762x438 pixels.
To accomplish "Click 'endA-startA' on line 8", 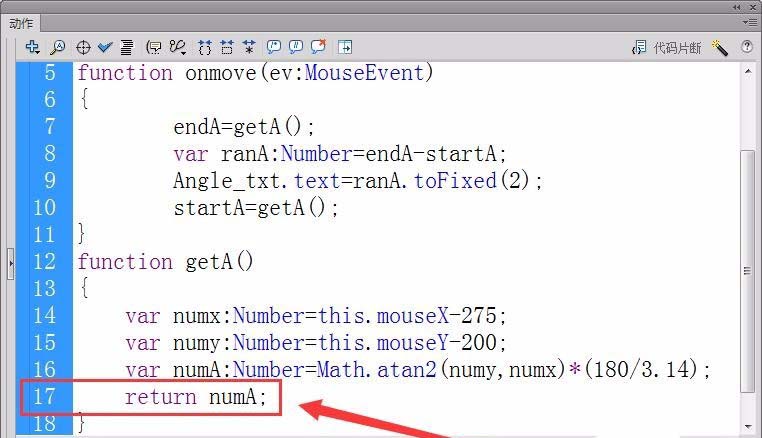I will coord(431,154).
